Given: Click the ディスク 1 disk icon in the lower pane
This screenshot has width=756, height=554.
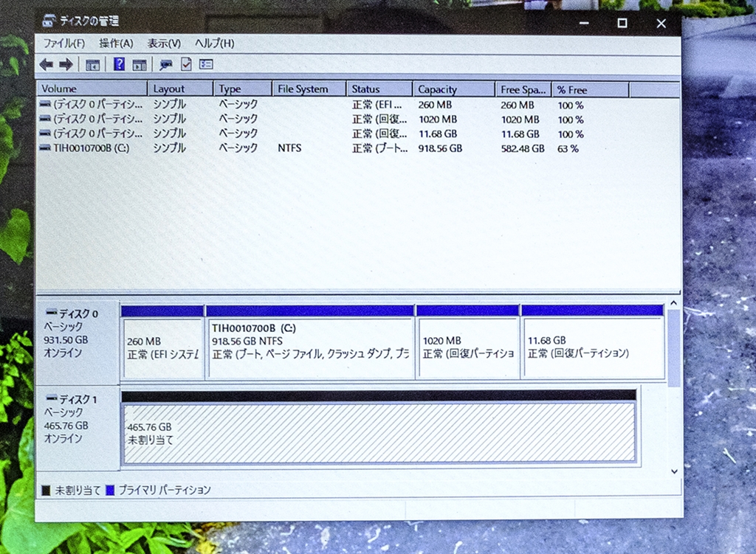Looking at the screenshot, I should [x=52, y=398].
